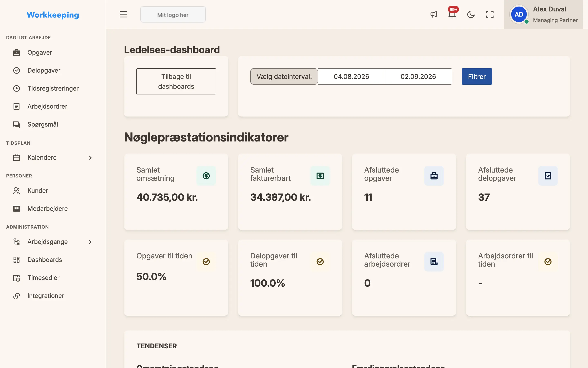This screenshot has height=368, width=588.
Task: Click the Samlet omsætning dollar icon
Action: (x=206, y=176)
